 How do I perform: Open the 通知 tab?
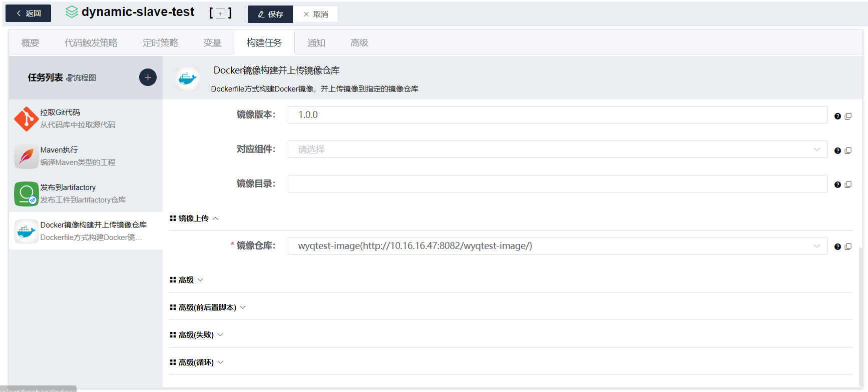(x=316, y=43)
